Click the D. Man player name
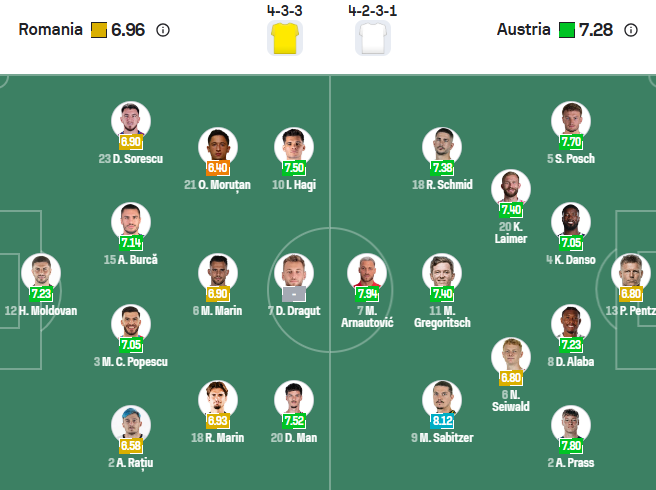This screenshot has width=656, height=490. (x=294, y=436)
